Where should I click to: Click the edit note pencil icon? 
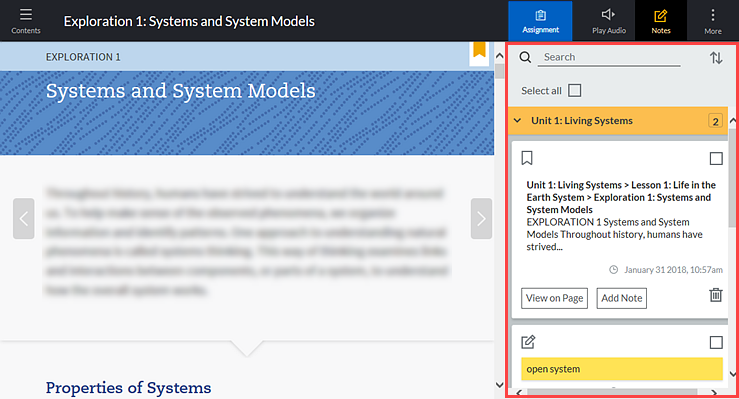[x=528, y=342]
